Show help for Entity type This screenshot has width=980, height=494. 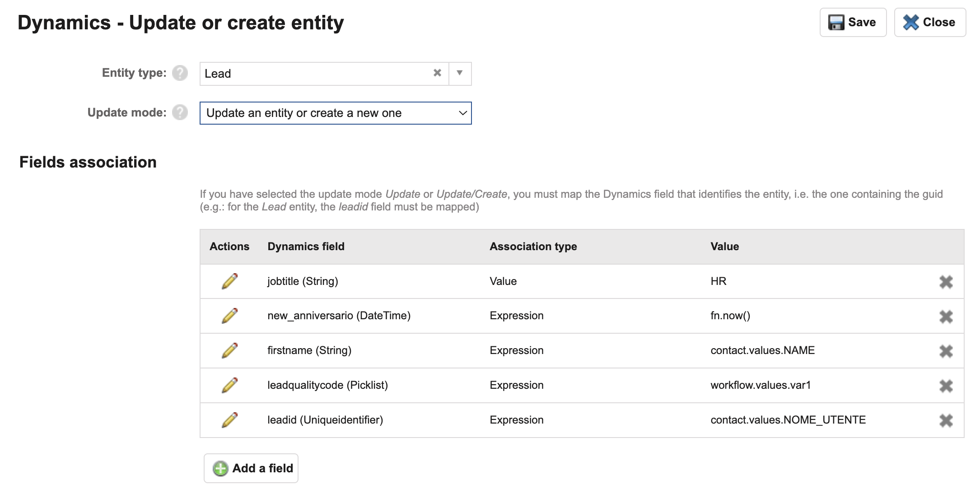180,73
